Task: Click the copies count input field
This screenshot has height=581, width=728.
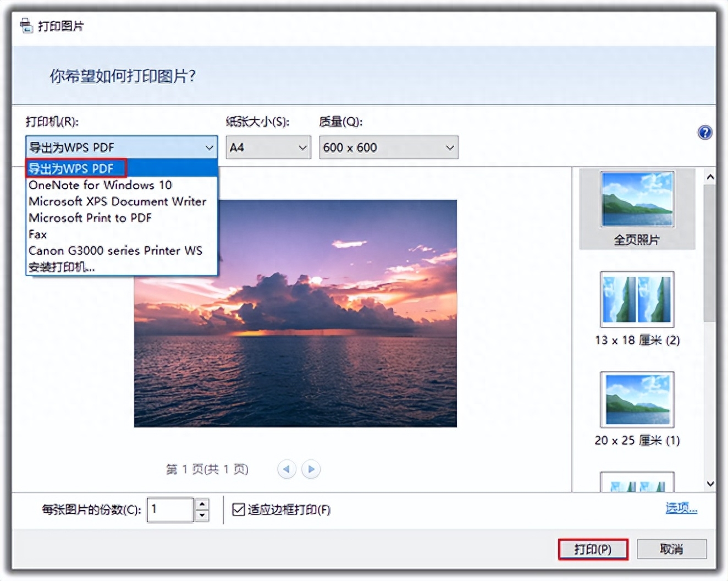Action: [170, 509]
